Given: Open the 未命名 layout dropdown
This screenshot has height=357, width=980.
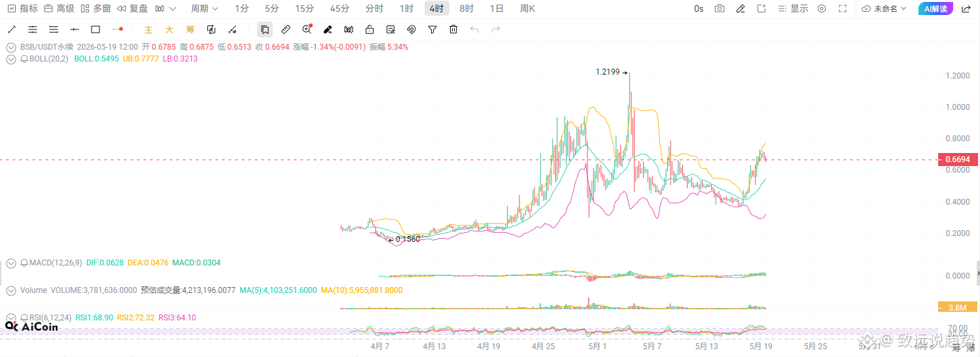Looking at the screenshot, I should click(884, 8).
